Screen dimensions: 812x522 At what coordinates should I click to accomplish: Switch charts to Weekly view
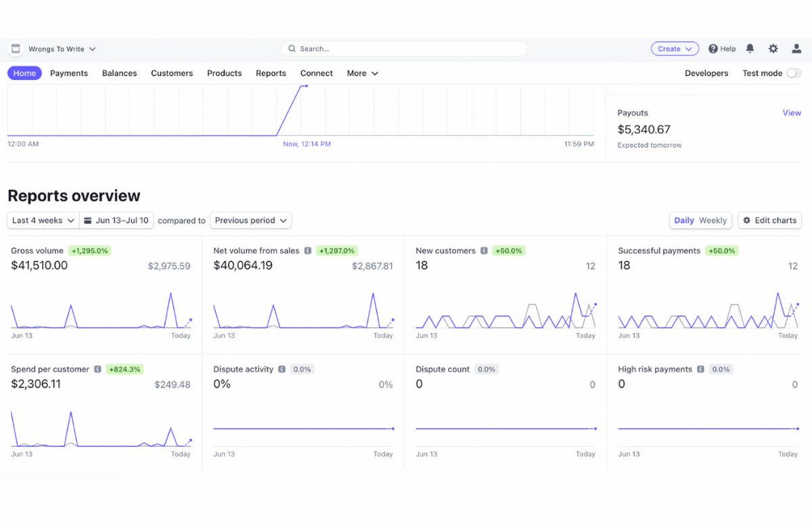[713, 220]
